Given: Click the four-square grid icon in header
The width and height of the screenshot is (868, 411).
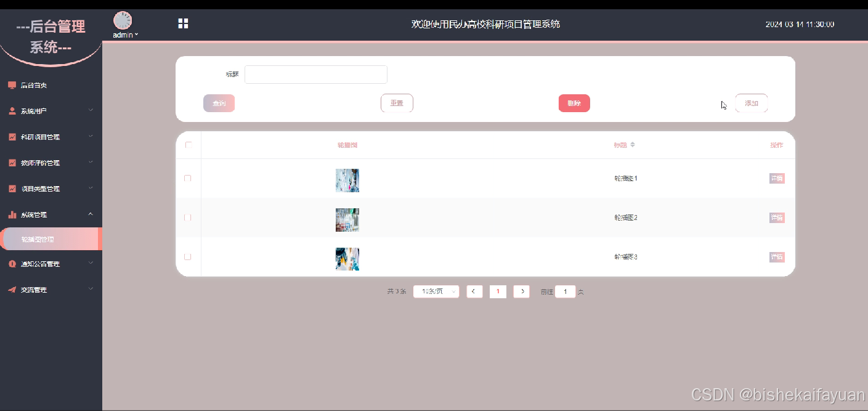Looking at the screenshot, I should coord(183,23).
